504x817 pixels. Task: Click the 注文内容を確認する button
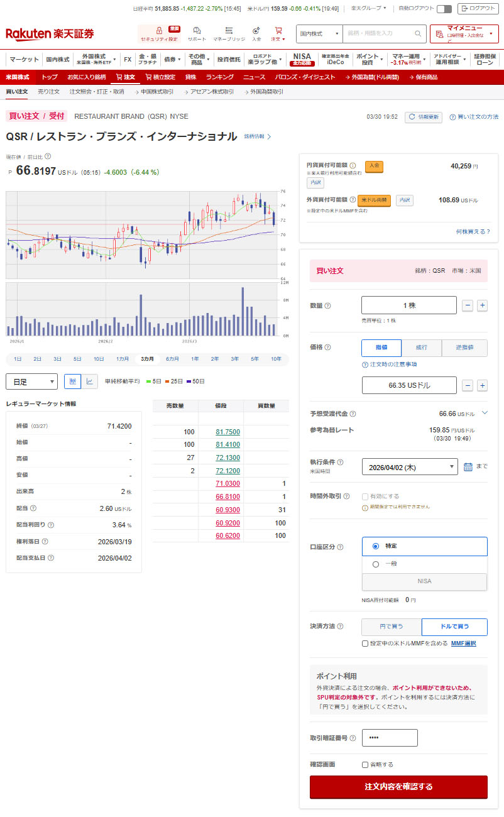coord(398,787)
